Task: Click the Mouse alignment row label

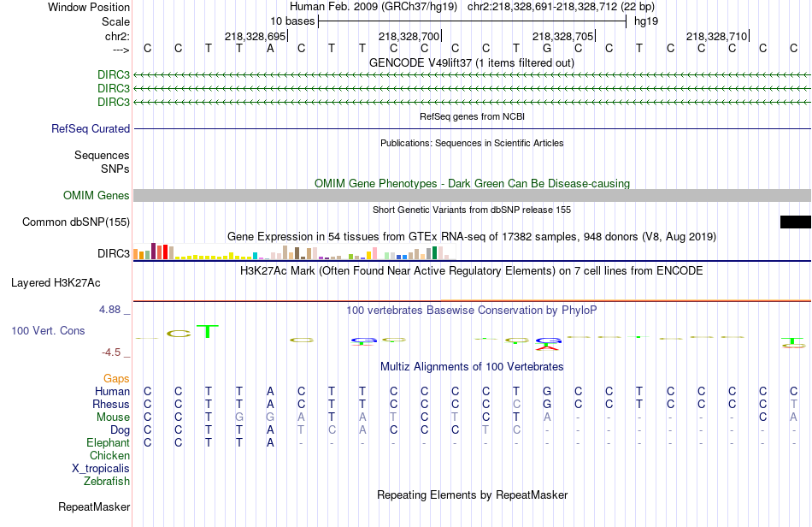Action: click(113, 417)
